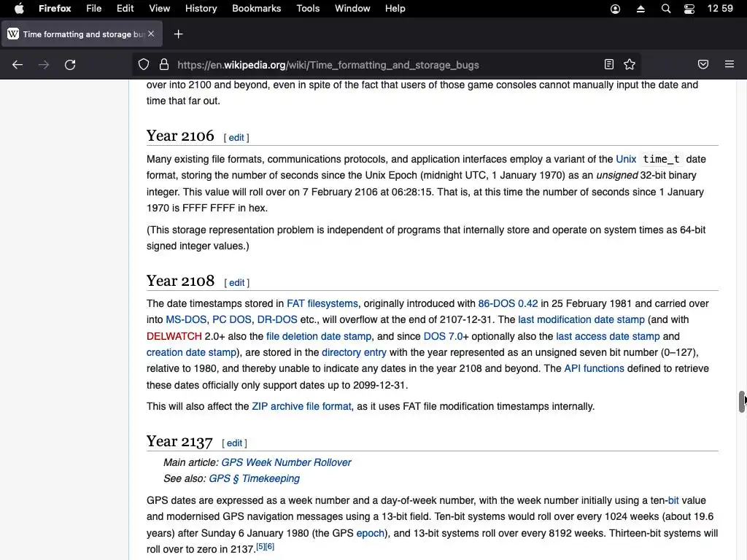
Task: Open the tracking protection shield icon
Action: point(144,65)
